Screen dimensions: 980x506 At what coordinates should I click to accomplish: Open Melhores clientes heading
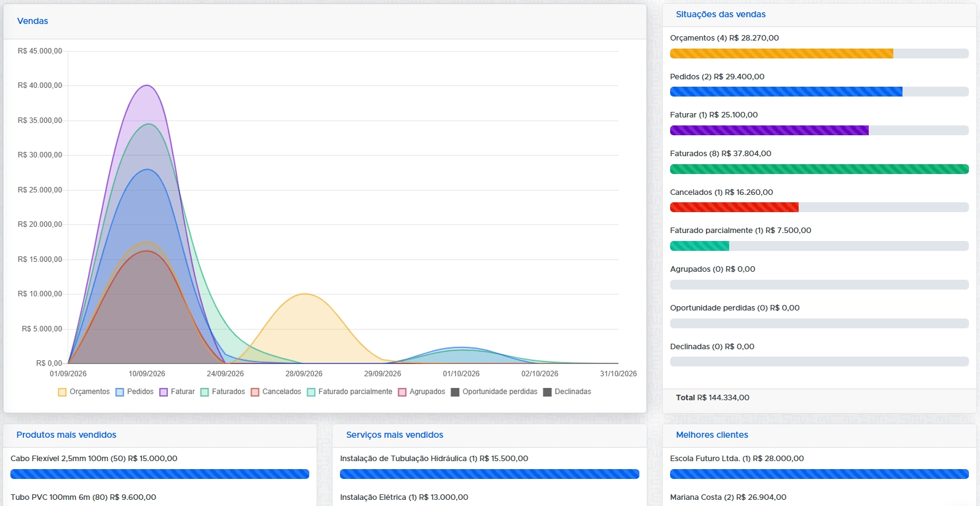click(712, 435)
